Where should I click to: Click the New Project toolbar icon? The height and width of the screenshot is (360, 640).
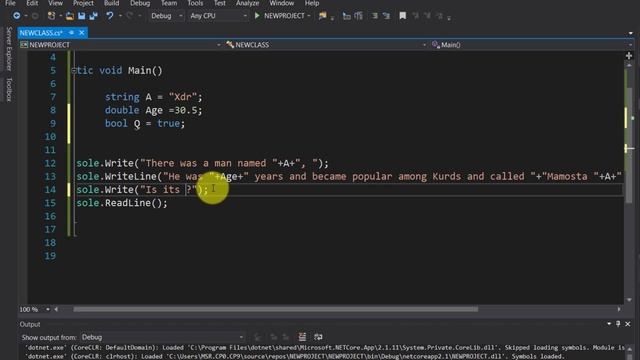pos(51,16)
